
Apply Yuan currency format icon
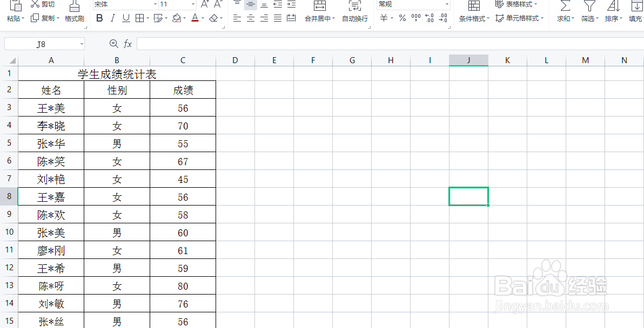point(384,18)
